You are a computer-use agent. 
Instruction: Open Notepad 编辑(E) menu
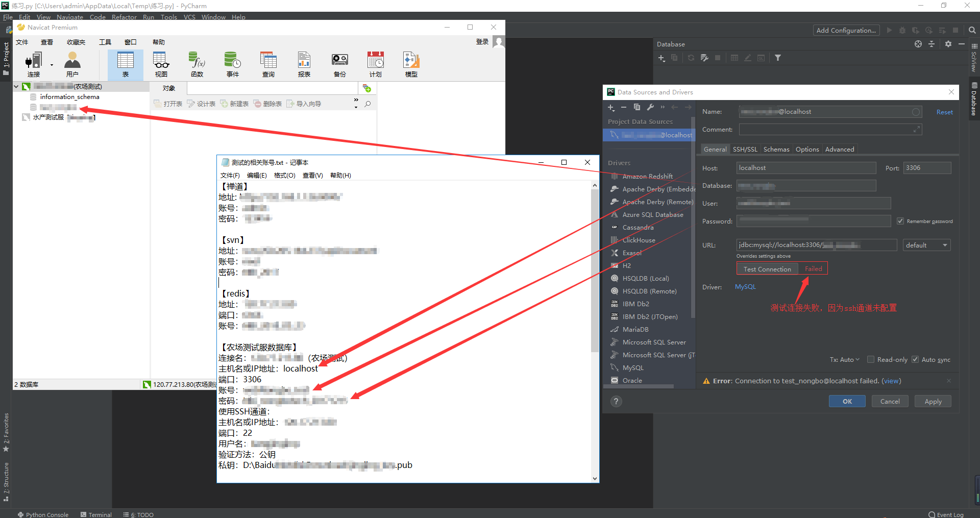(x=257, y=175)
